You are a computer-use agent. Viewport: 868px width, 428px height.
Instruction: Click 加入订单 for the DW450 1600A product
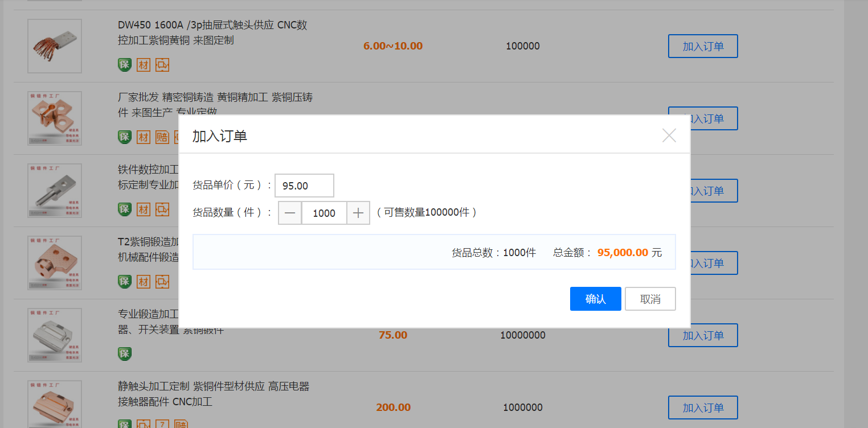click(703, 46)
